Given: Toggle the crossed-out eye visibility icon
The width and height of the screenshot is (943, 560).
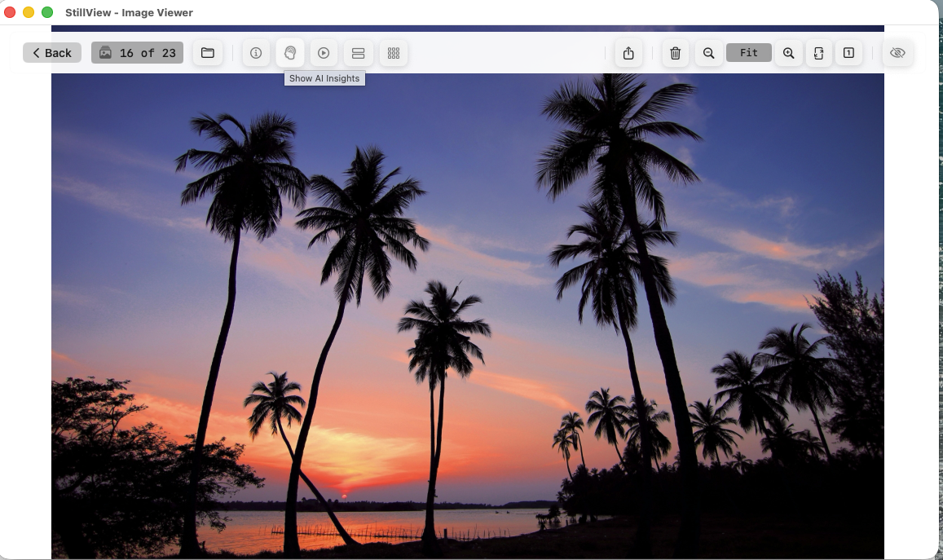Looking at the screenshot, I should (x=897, y=53).
